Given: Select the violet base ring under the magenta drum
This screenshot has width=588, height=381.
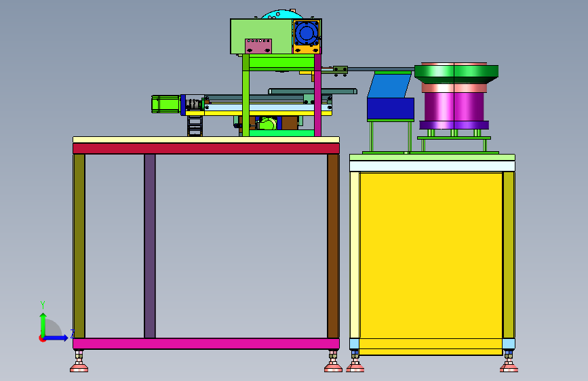Looking at the screenshot, I should (x=454, y=125).
